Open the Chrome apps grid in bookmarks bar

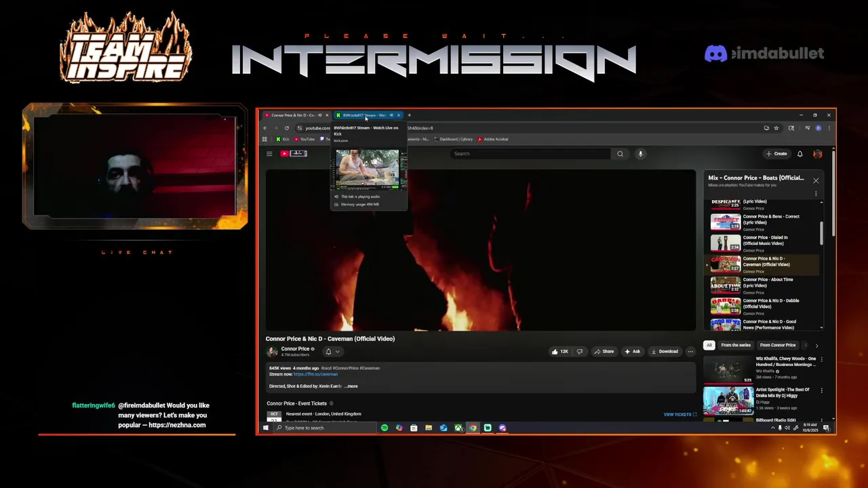coord(264,139)
